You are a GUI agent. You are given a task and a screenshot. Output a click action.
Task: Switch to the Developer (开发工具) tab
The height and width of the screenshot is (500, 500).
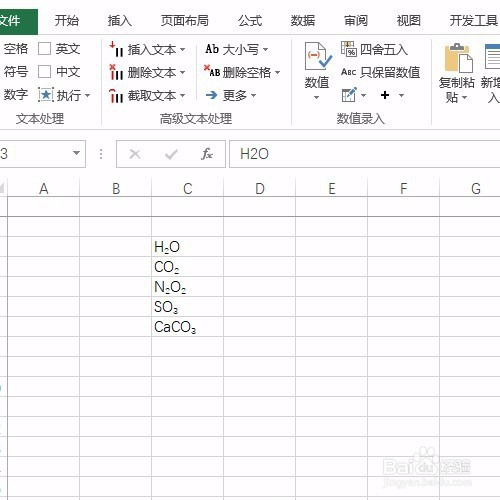pyautogui.click(x=474, y=21)
